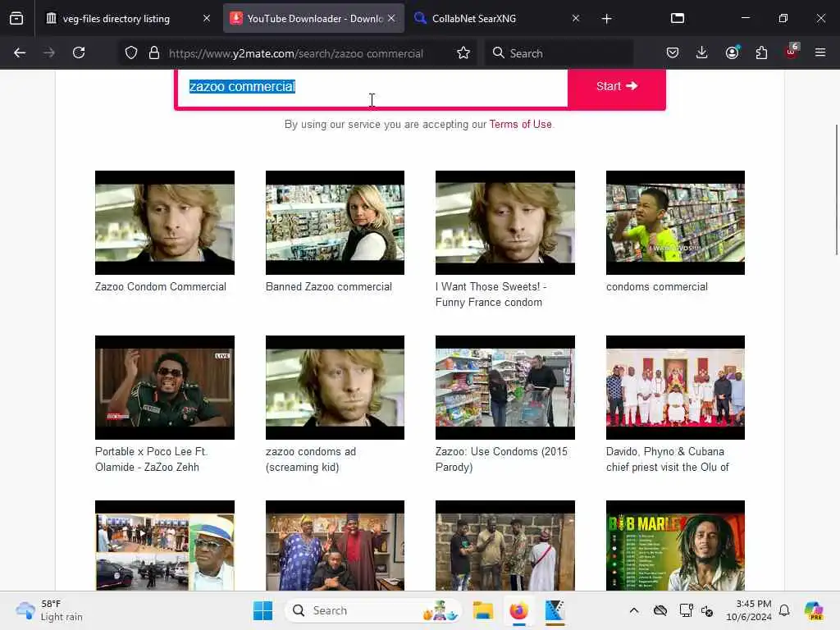The height and width of the screenshot is (630, 840).
Task: Click the uBlock extension icon with badge
Action: click(x=792, y=52)
